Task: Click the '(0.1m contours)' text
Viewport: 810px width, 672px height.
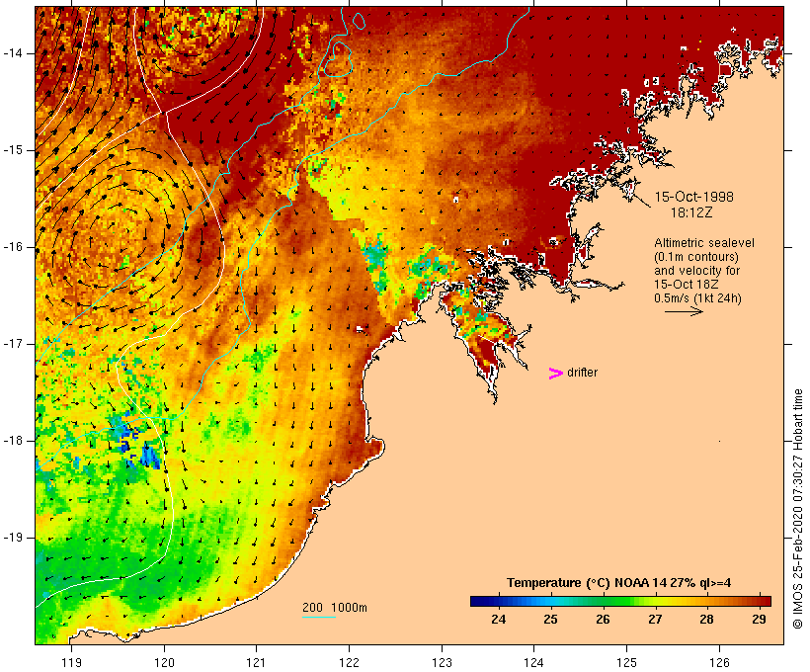Action: tap(696, 257)
